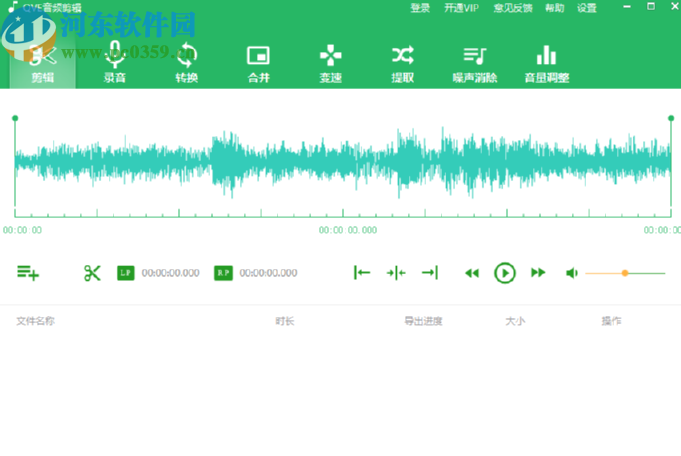The width and height of the screenshot is (681, 456).
Task: Click the 操作 column header
Action: (611, 321)
